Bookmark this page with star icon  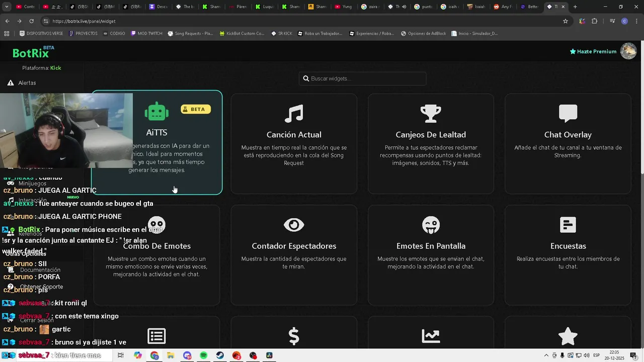[566, 21]
